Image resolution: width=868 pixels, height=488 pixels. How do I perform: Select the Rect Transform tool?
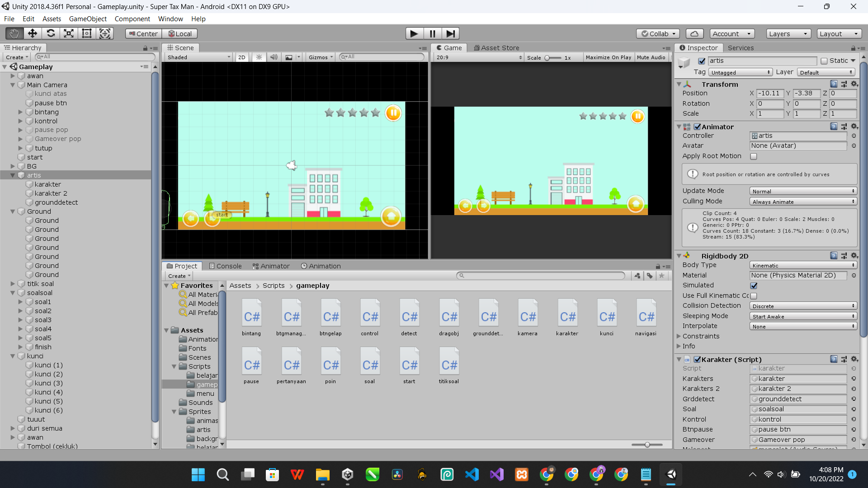[87, 33]
